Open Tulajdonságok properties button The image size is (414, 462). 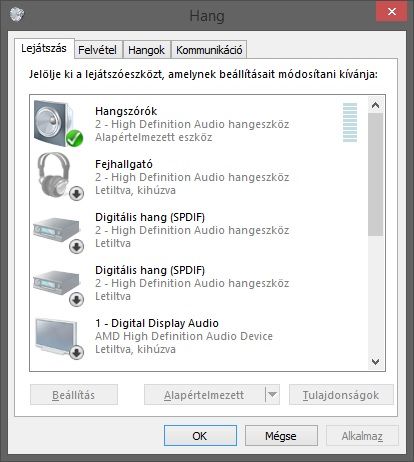(341, 395)
